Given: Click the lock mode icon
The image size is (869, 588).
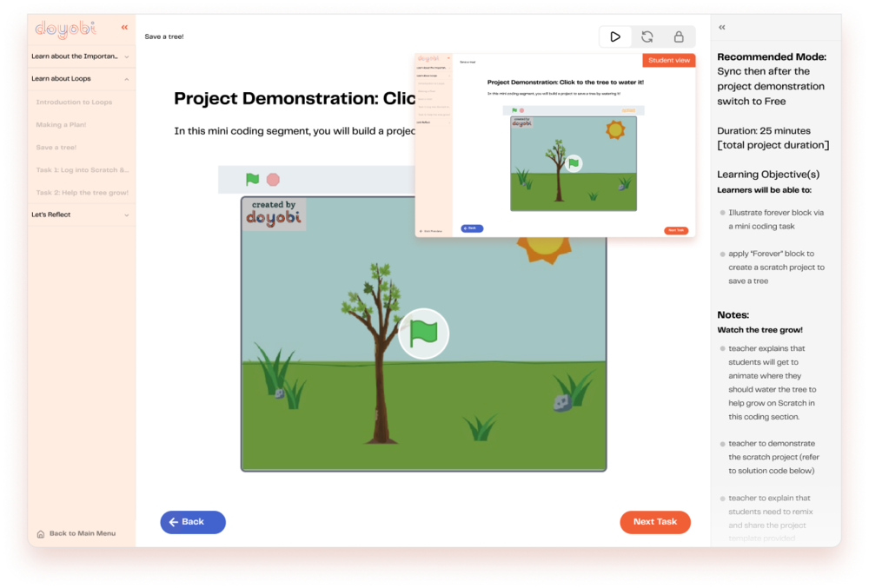Looking at the screenshot, I should coord(679,36).
